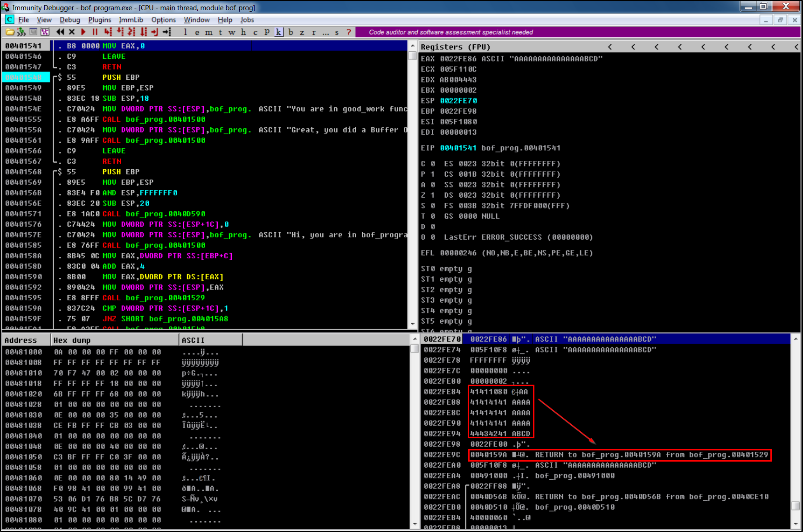Click the red Run program play icon

click(83, 32)
